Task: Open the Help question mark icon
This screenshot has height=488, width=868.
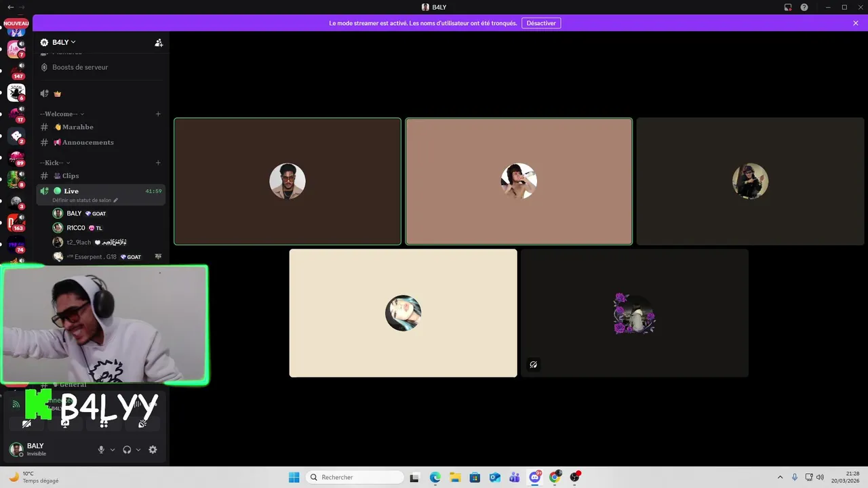Action: pyautogui.click(x=804, y=7)
